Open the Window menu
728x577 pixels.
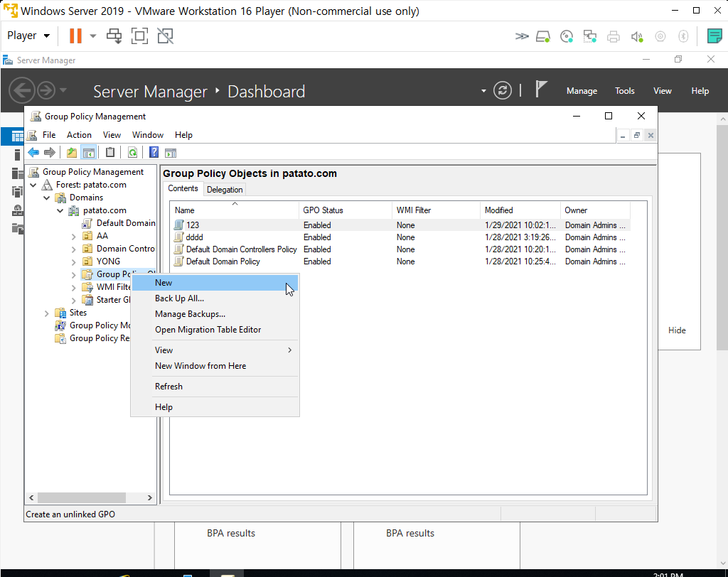tap(148, 135)
